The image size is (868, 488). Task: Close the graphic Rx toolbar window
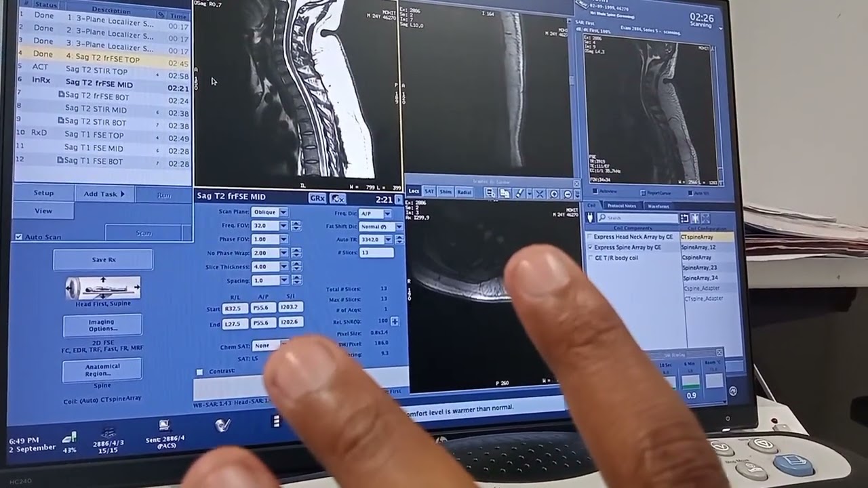576,184
